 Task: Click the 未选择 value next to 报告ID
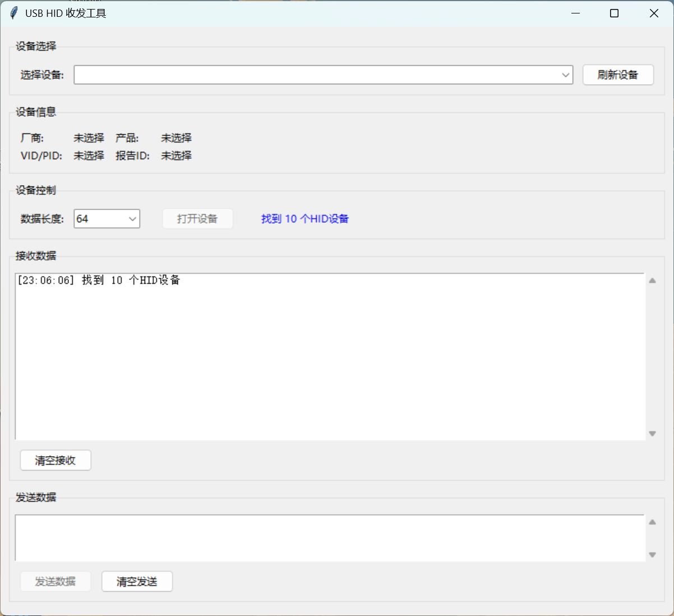176,155
